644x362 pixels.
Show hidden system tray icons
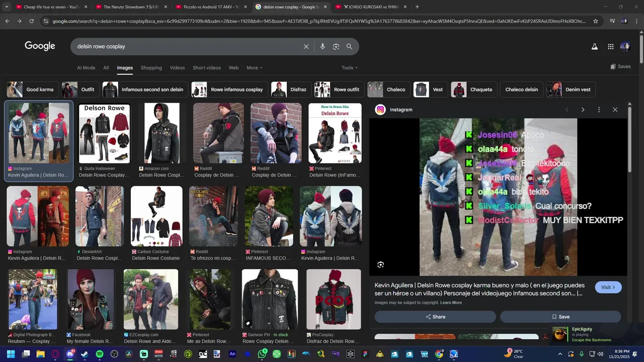click(x=559, y=354)
